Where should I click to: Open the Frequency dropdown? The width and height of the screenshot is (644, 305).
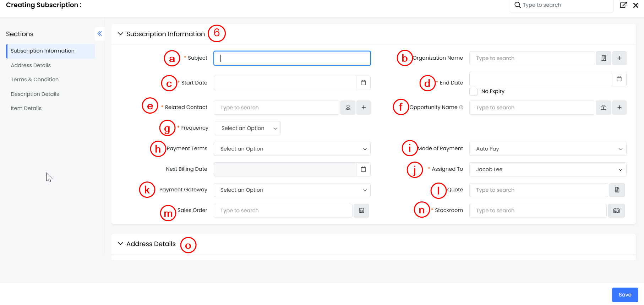tap(248, 128)
